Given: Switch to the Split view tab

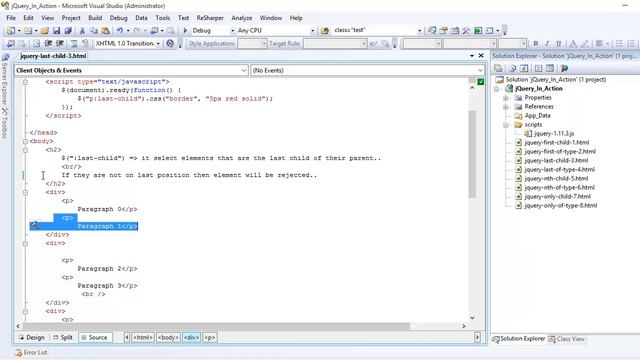Looking at the screenshot, I should (63, 338).
